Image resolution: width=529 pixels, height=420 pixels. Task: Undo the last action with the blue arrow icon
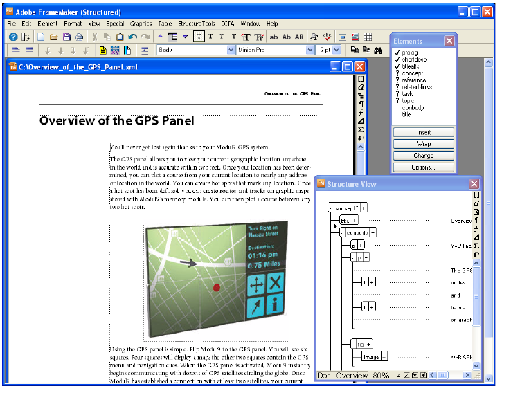(132, 37)
